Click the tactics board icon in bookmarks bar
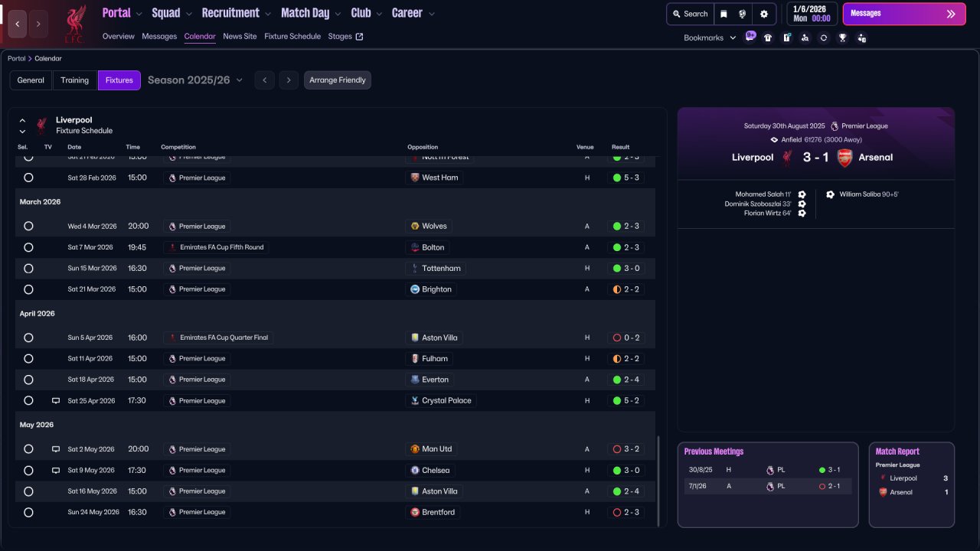This screenshot has width=980, height=551. click(x=786, y=37)
